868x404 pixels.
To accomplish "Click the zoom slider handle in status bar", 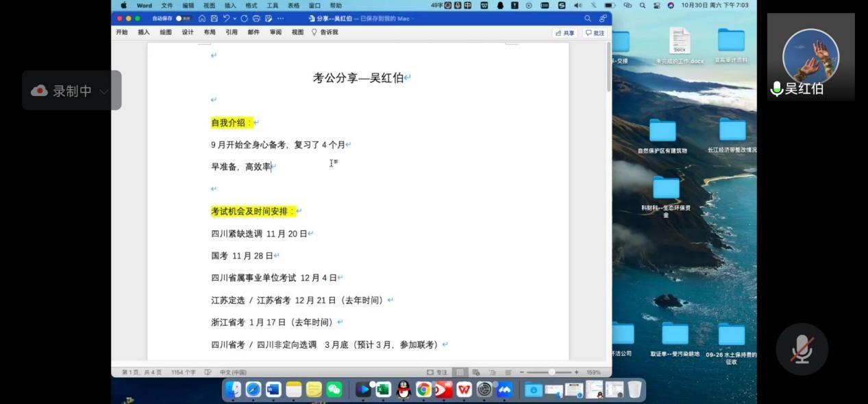I will [551, 372].
